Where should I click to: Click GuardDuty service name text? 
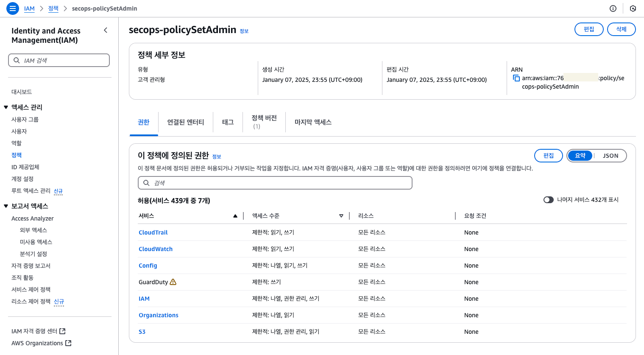coord(153,282)
